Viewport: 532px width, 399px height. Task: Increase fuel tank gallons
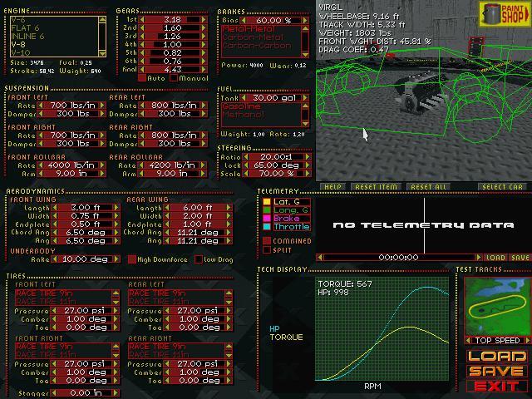[305, 98]
